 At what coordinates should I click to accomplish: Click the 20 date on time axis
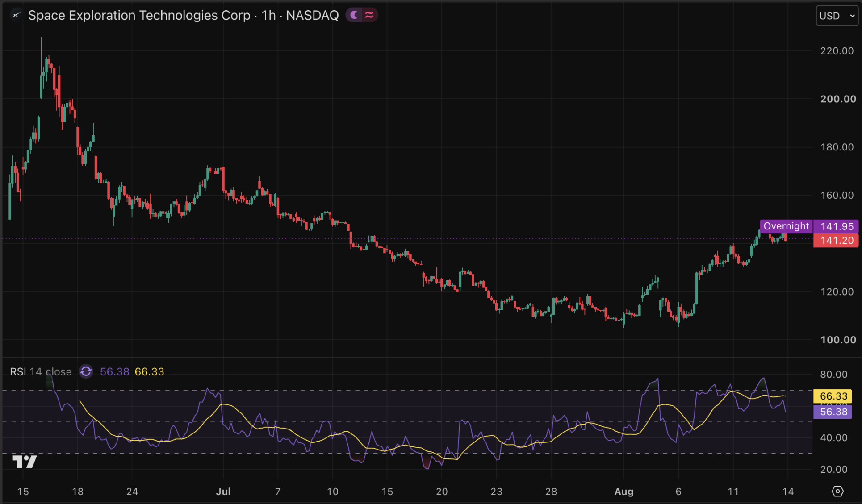(x=442, y=492)
